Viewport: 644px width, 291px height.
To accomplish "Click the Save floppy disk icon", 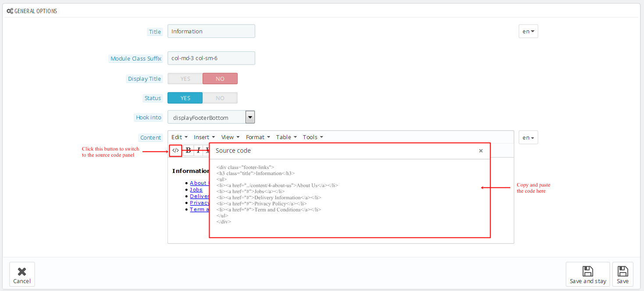I will [x=623, y=271].
